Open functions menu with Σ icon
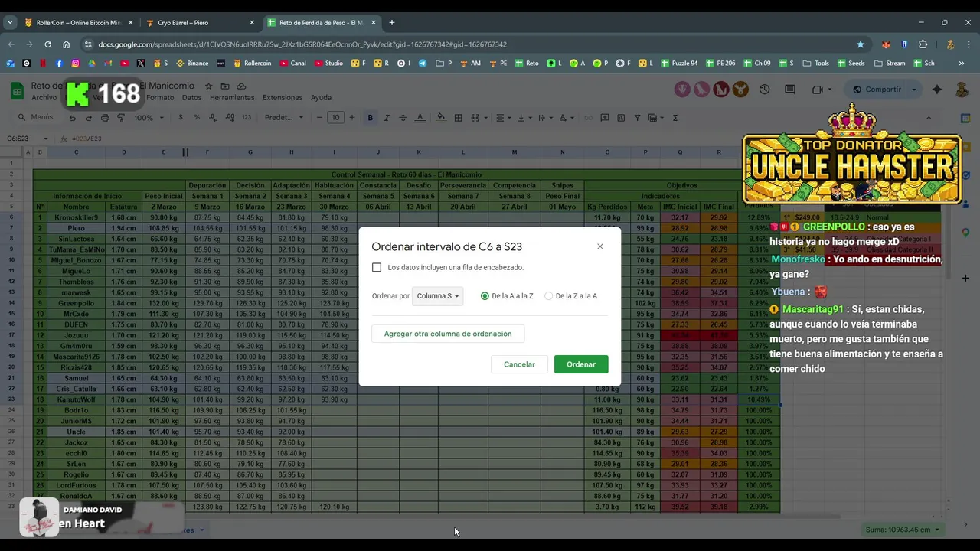The height and width of the screenshot is (551, 980). click(675, 118)
